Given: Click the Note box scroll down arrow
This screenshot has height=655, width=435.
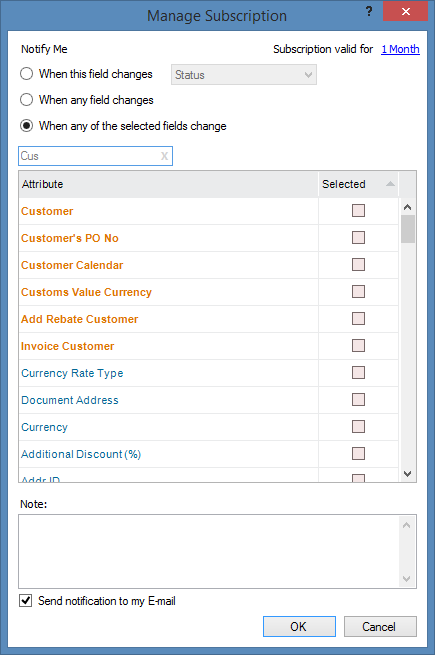Looking at the screenshot, I should pyautogui.click(x=407, y=579).
